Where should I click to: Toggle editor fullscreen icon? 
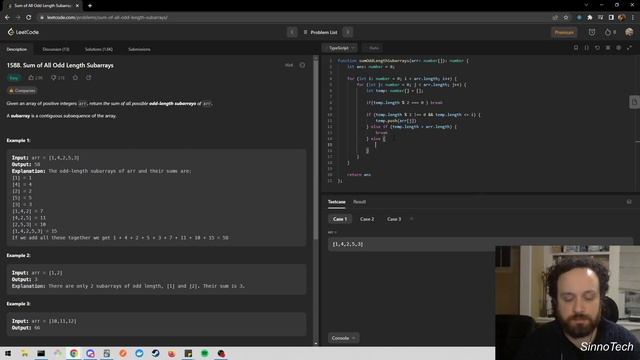click(x=629, y=48)
